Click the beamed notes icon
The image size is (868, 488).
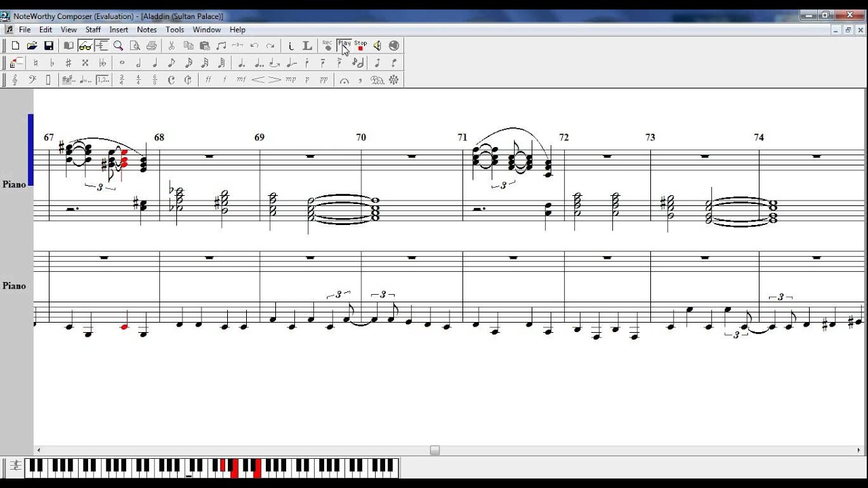tap(221, 45)
